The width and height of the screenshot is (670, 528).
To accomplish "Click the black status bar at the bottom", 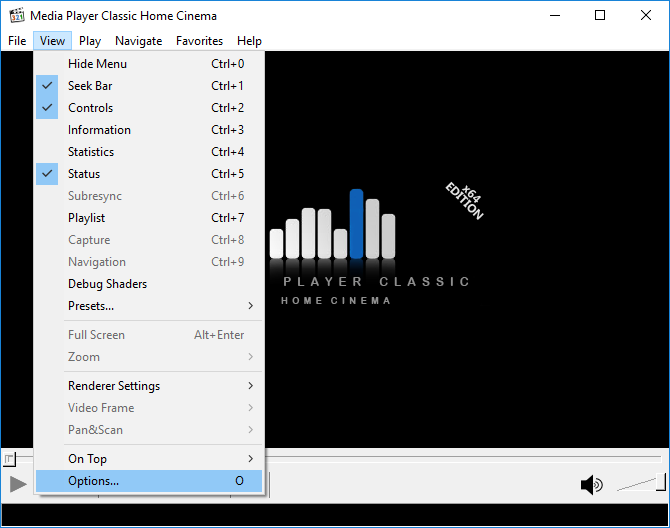I will pyautogui.click(x=335, y=515).
